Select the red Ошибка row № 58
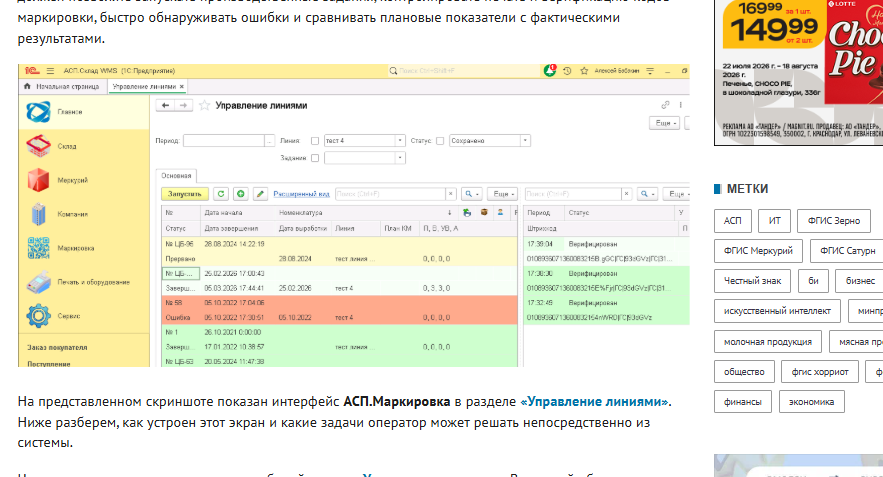This screenshot has width=883, height=477. (339, 310)
